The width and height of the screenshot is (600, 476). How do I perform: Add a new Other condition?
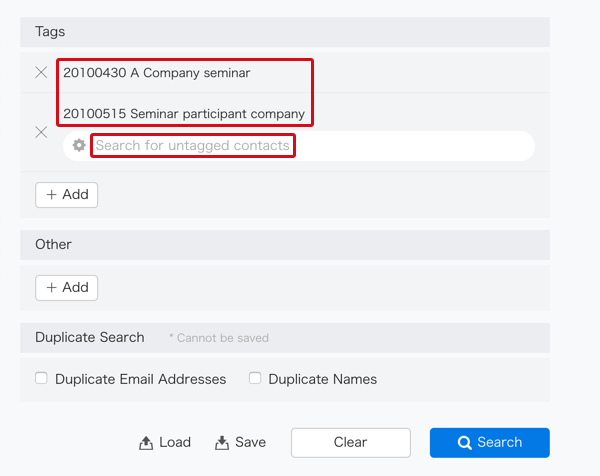(x=67, y=288)
